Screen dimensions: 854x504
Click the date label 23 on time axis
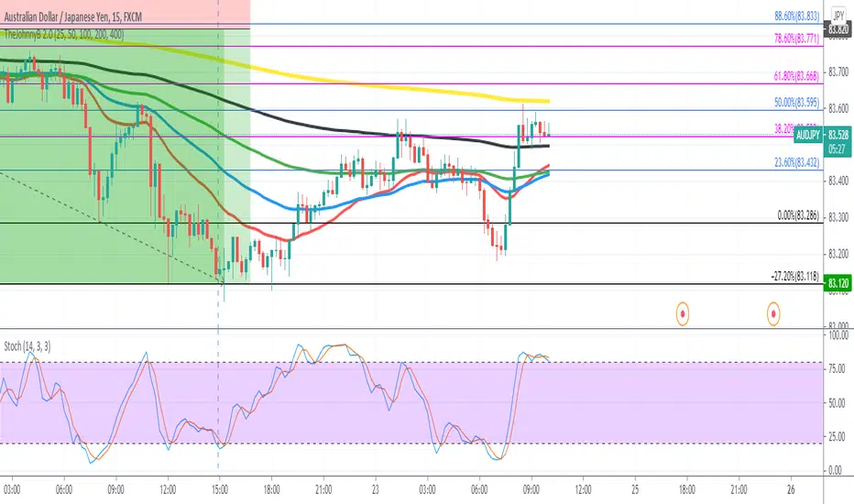376,490
